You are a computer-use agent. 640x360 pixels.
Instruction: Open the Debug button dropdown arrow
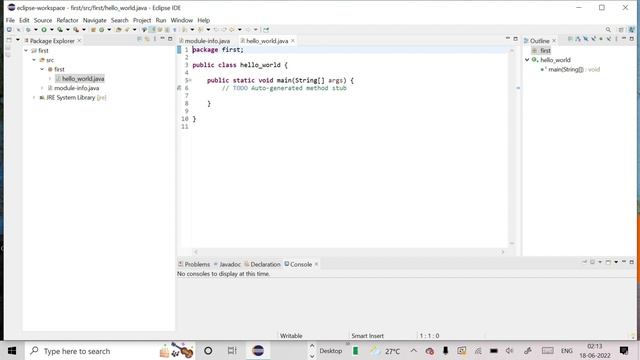point(36,29)
